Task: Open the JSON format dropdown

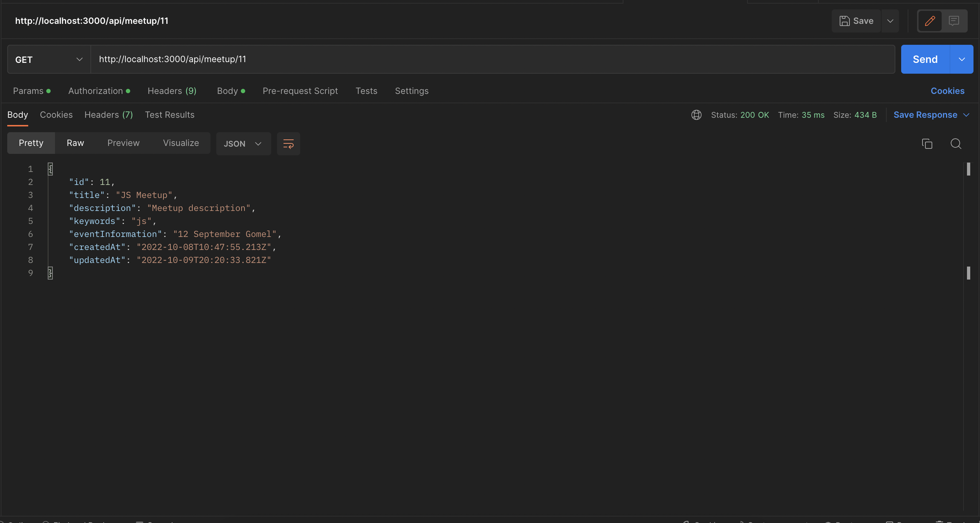Action: 243,144
